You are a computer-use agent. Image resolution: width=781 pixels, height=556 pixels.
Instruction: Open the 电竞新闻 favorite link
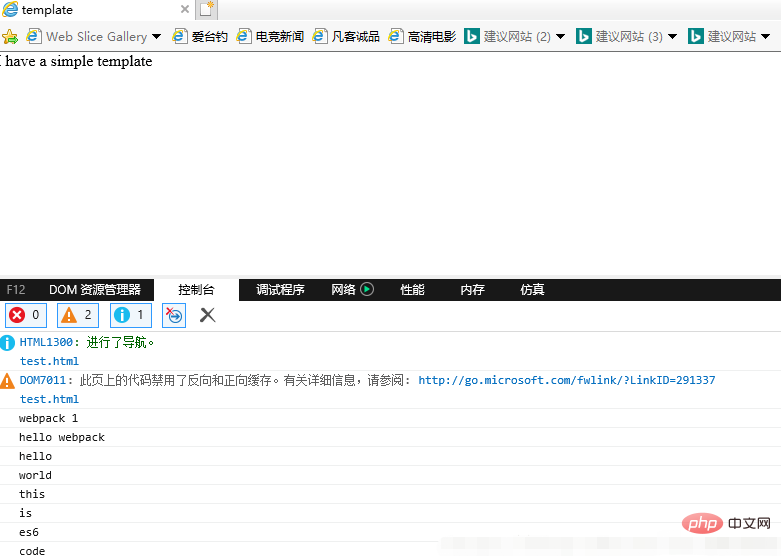coord(279,36)
